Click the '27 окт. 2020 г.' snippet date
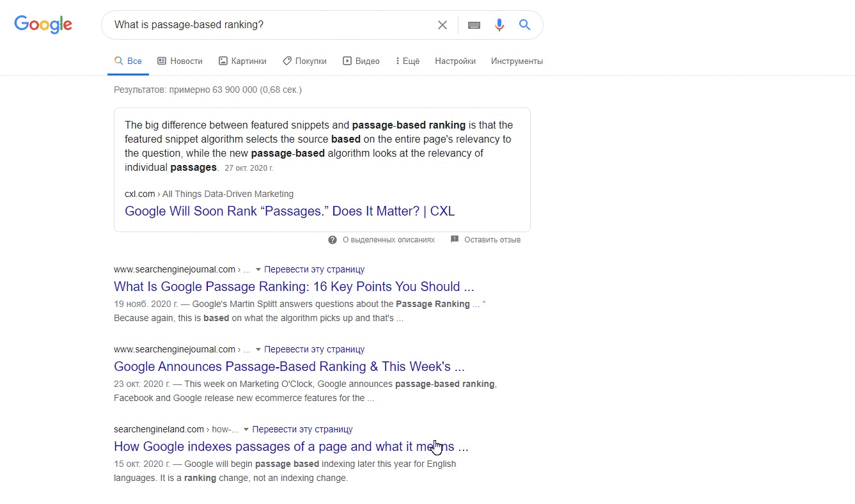Screen dimensions: 855x504 tap(249, 168)
